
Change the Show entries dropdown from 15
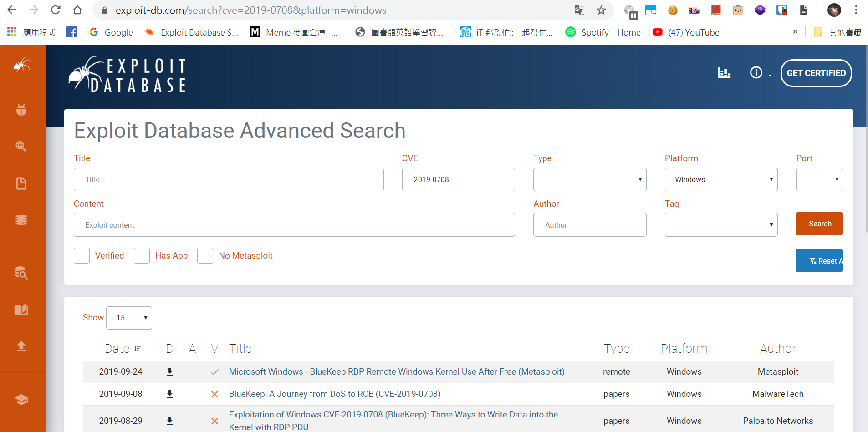[x=129, y=318]
